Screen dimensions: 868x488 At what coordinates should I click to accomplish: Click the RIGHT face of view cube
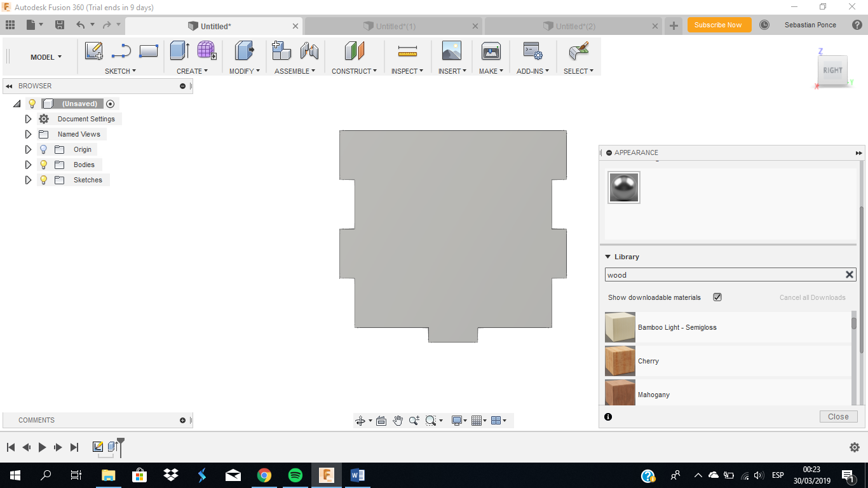832,71
